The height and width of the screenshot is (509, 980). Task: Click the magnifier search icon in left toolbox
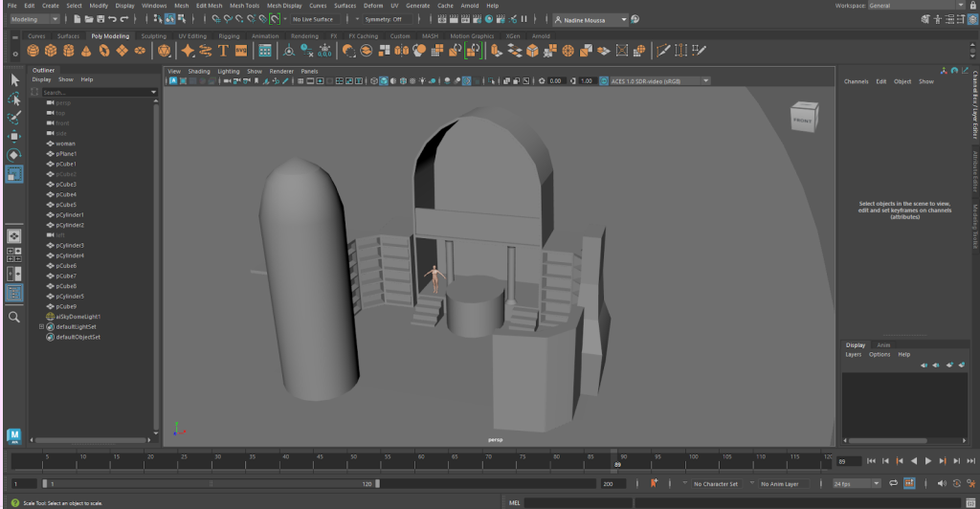tap(14, 318)
